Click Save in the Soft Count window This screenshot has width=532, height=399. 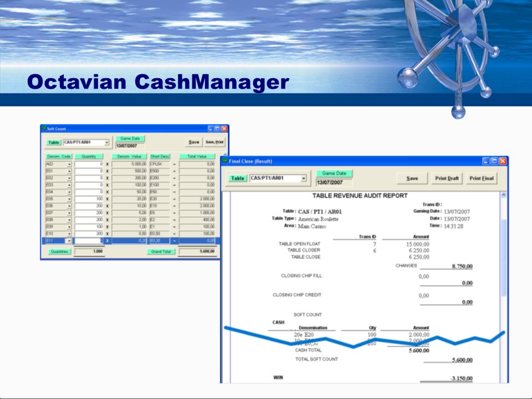(x=194, y=142)
